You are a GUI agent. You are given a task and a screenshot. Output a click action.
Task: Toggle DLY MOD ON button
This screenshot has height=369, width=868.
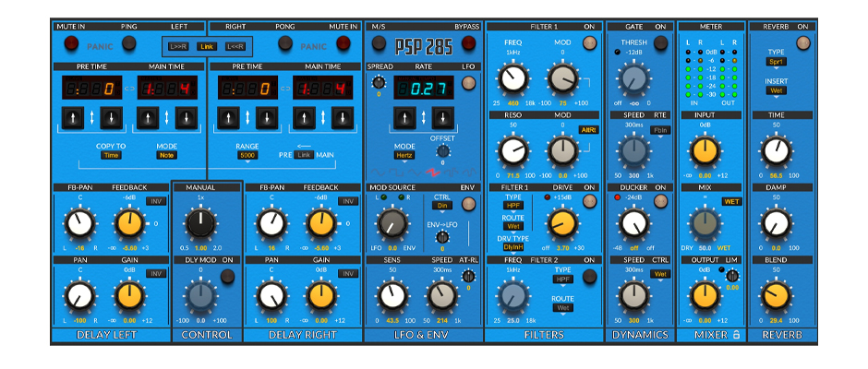click(227, 276)
